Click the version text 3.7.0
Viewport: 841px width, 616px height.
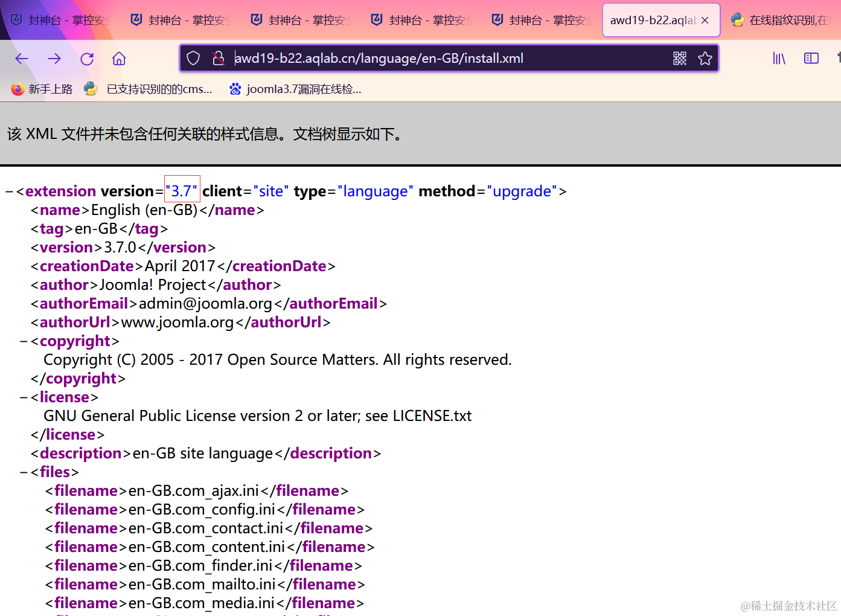pyautogui.click(x=120, y=248)
